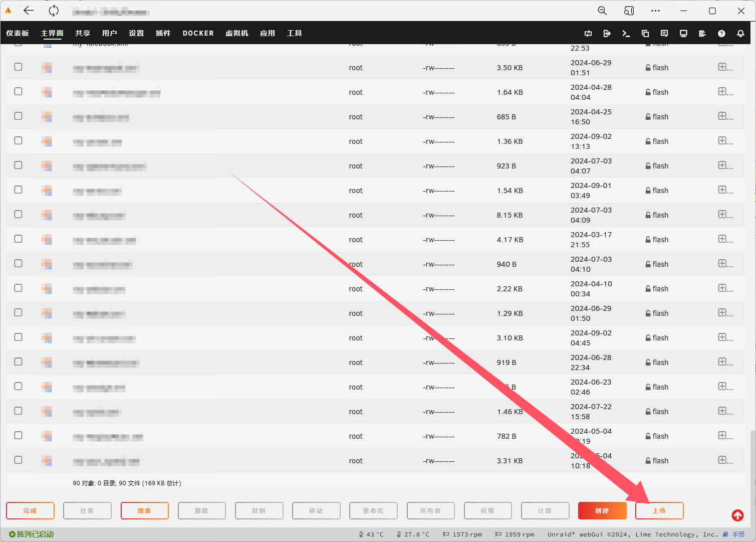Check the box for the 3.50 KB file
756x542 pixels.
point(19,67)
